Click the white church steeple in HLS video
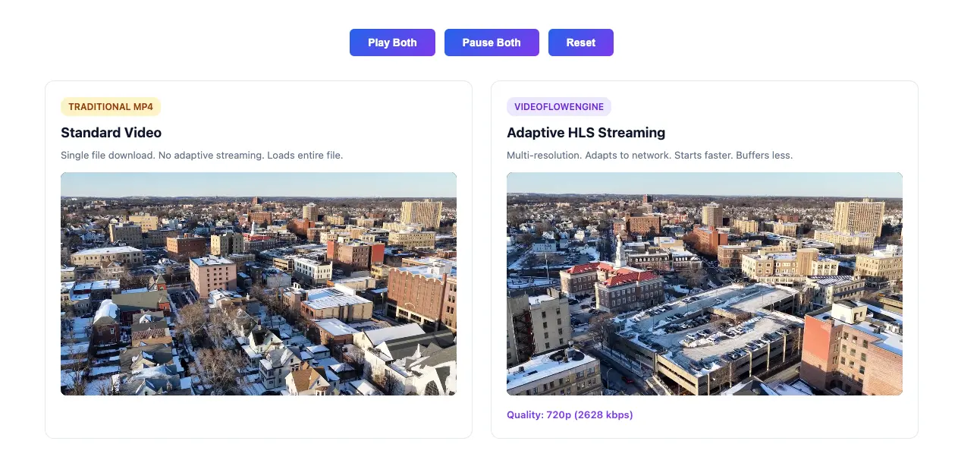The height and width of the screenshot is (460, 980). 619,249
